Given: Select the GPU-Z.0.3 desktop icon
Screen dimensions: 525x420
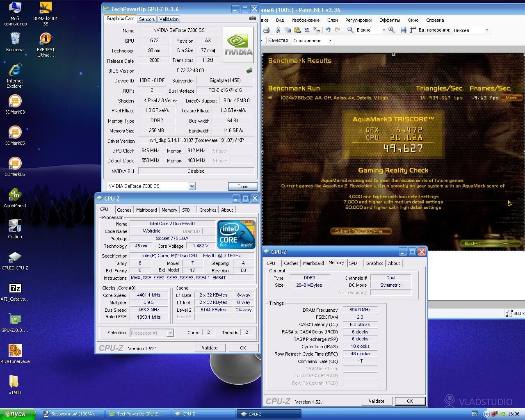Looking at the screenshot, I should point(15,323).
